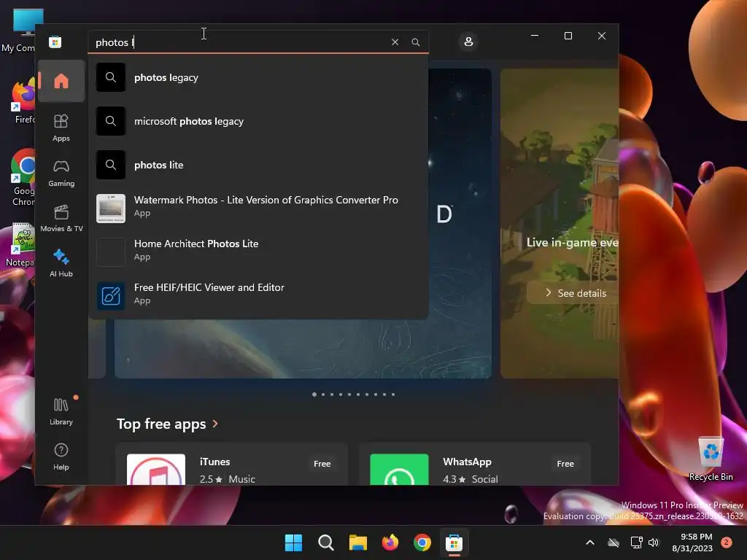Viewport: 747px width, 560px height.
Task: Minimize the Microsoft Store window
Action: pyautogui.click(x=535, y=36)
